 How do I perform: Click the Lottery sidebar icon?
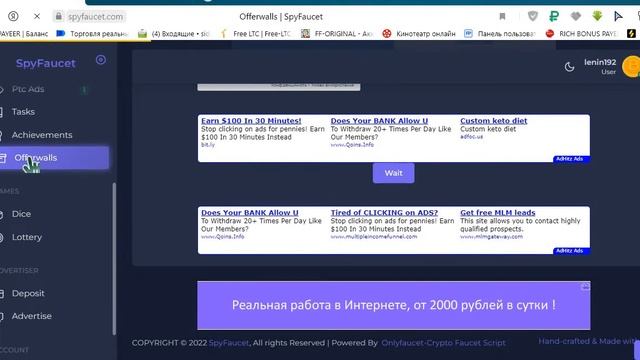tap(2, 238)
